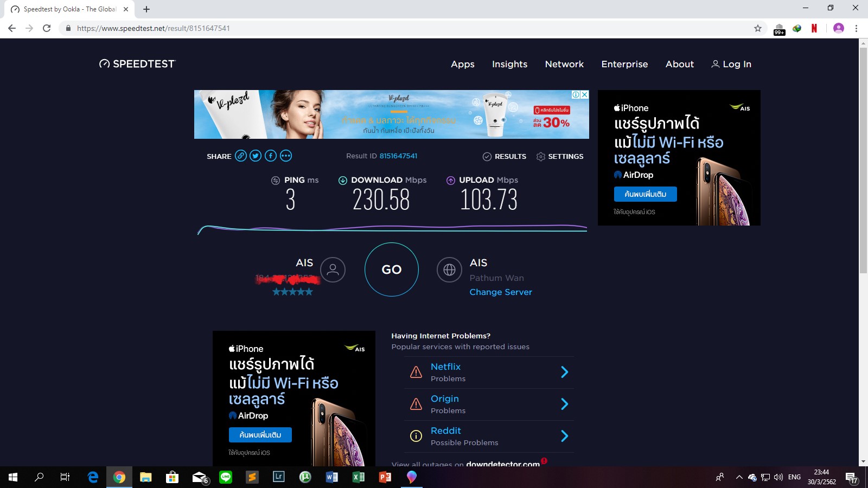Share result on Facebook icon
Screen dimensions: 868x488
pyautogui.click(x=271, y=156)
